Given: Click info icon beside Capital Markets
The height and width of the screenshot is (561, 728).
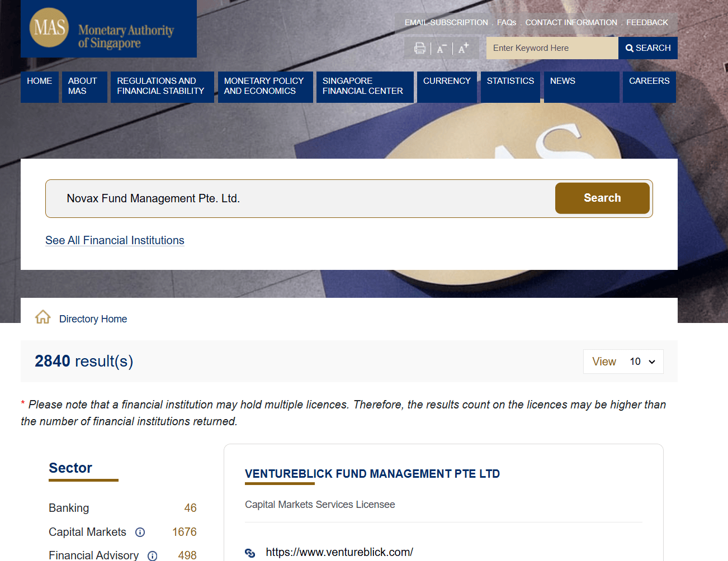Looking at the screenshot, I should coord(140,533).
